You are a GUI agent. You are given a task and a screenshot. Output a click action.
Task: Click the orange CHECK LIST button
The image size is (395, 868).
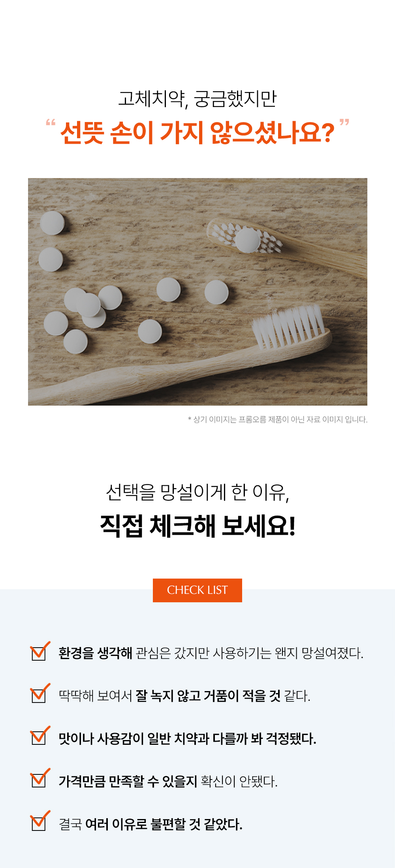click(x=197, y=590)
